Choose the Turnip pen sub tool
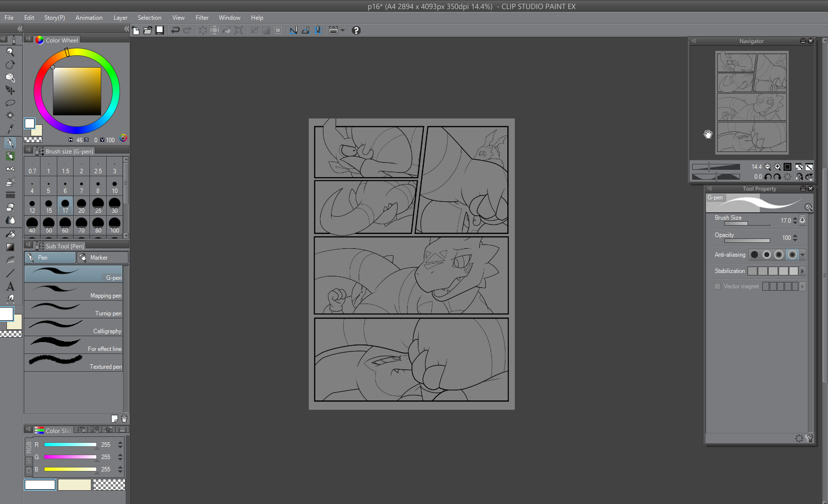The width and height of the screenshot is (828, 504). pyautogui.click(x=73, y=309)
